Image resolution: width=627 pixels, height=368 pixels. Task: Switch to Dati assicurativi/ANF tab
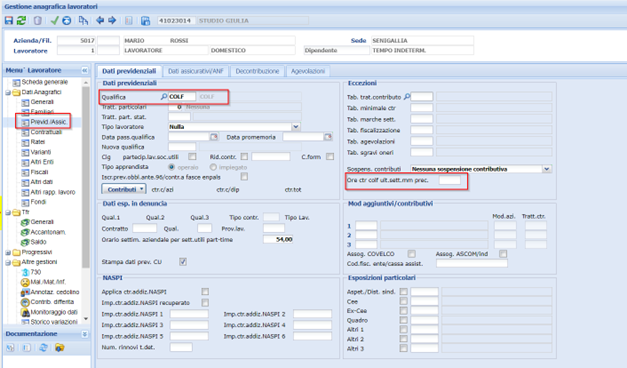pyautogui.click(x=196, y=71)
